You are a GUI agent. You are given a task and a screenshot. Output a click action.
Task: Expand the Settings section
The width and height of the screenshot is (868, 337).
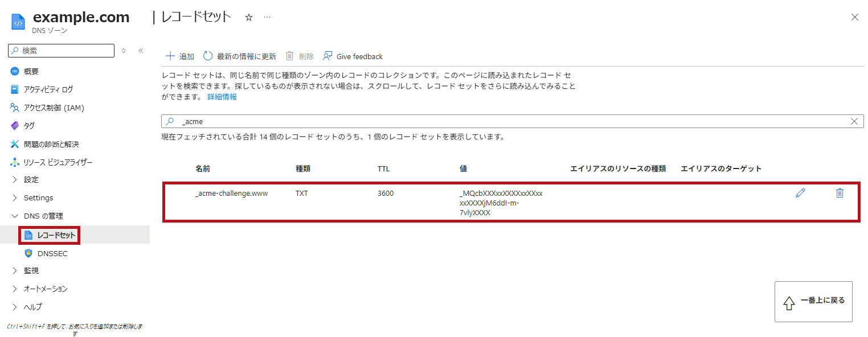point(38,198)
